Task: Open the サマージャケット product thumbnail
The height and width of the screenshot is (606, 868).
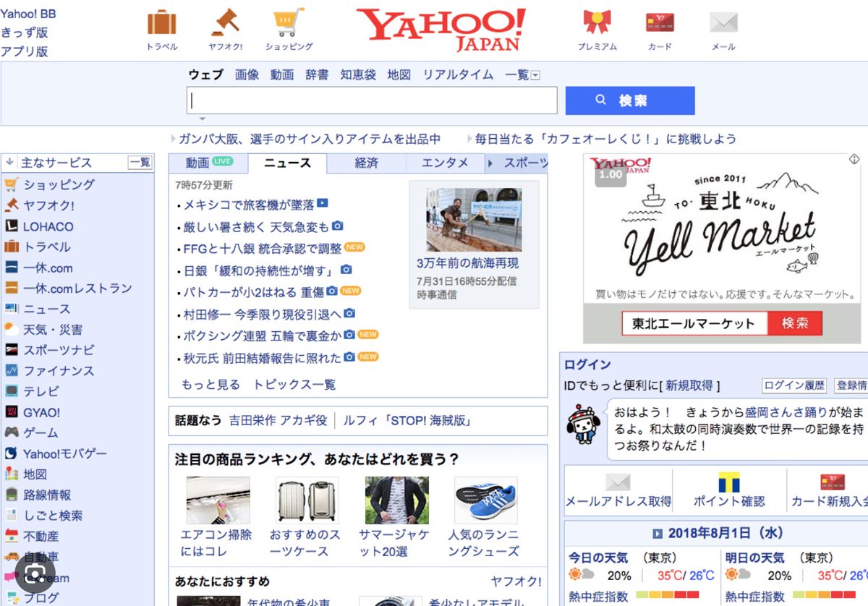Action: tap(396, 500)
